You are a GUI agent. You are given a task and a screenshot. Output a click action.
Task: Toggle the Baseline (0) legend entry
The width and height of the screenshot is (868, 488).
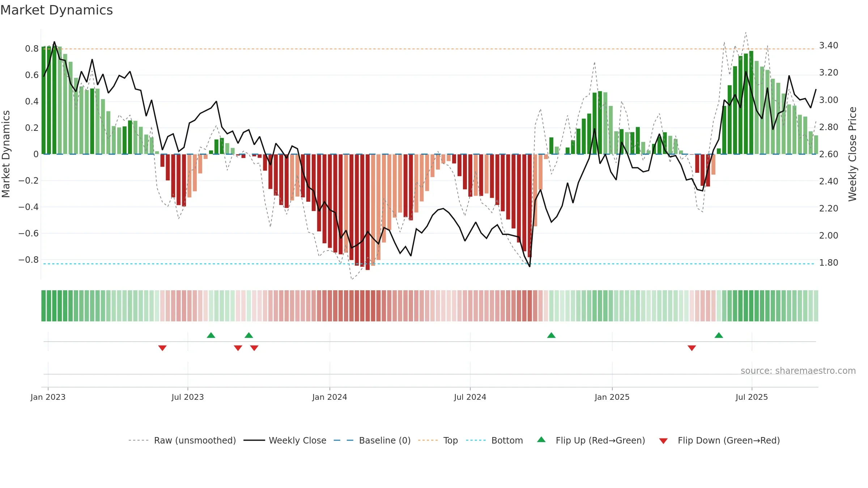point(372,440)
